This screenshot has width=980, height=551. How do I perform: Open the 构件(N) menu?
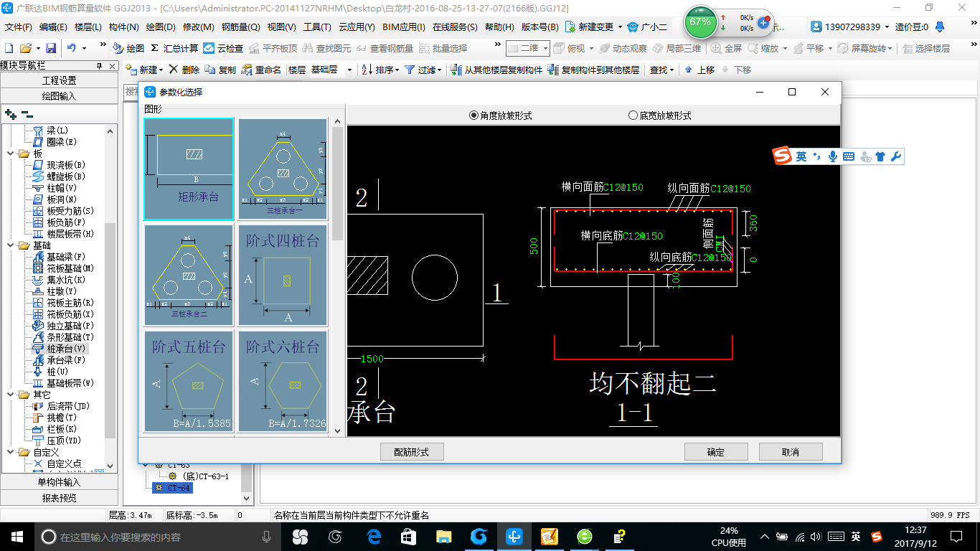pyautogui.click(x=123, y=27)
